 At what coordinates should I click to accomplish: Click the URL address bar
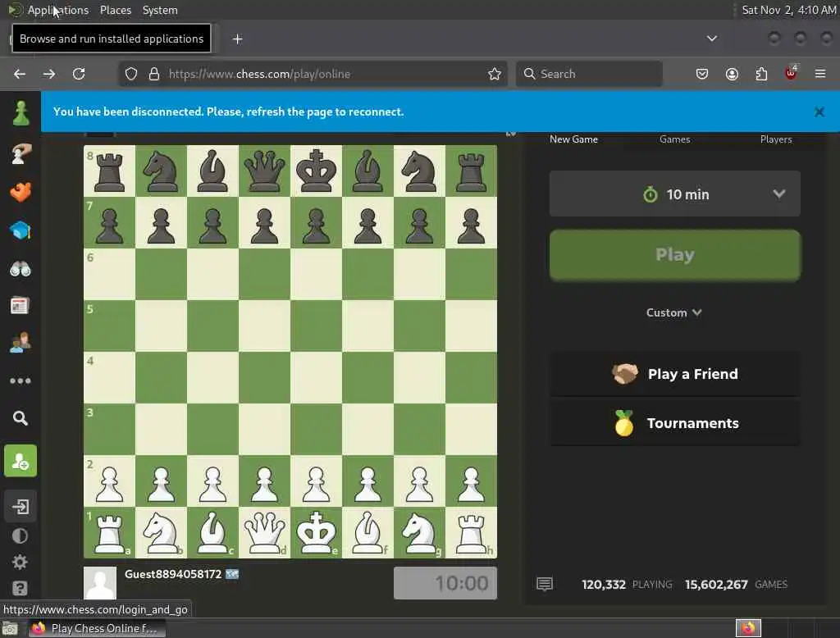point(313,74)
